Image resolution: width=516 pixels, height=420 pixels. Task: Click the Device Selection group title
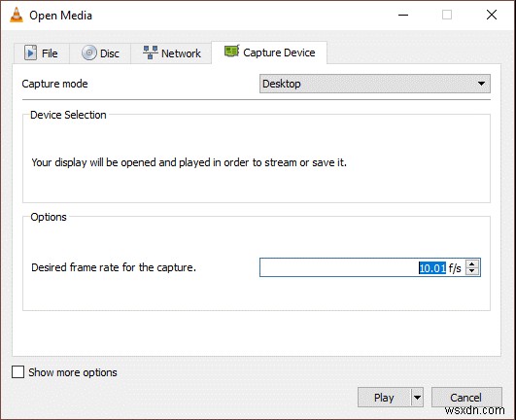pos(68,115)
